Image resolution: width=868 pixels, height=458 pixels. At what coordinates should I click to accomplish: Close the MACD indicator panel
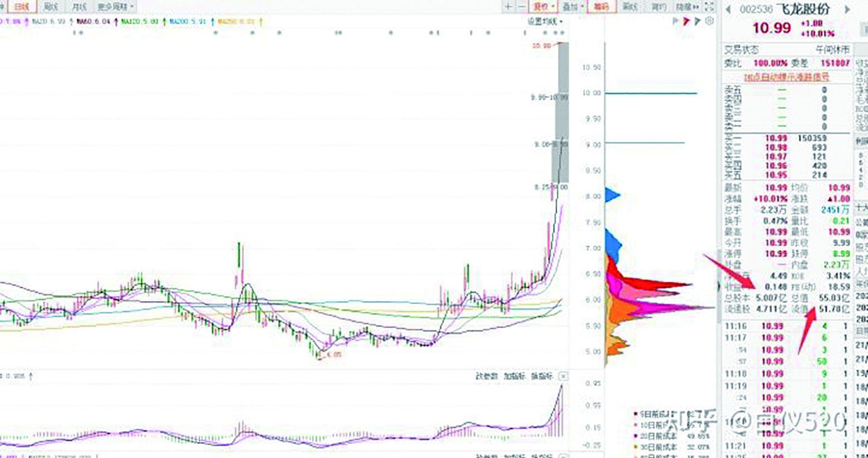[x=563, y=376]
